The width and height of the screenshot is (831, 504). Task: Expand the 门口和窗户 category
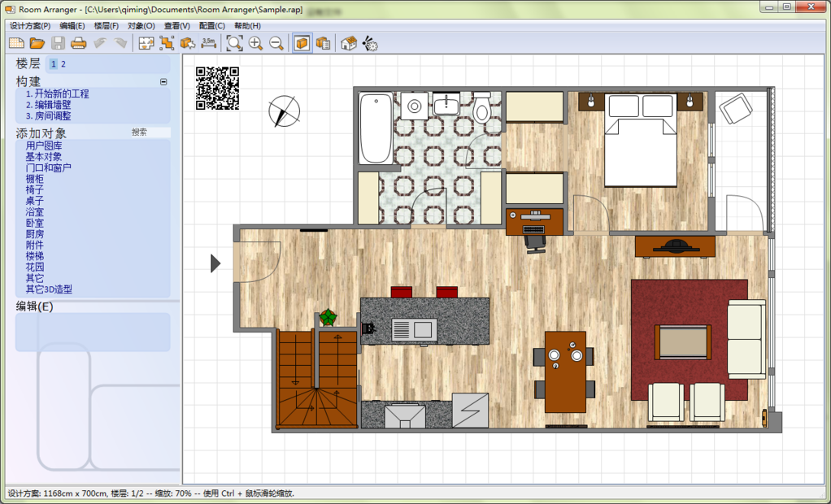pyautogui.click(x=48, y=167)
